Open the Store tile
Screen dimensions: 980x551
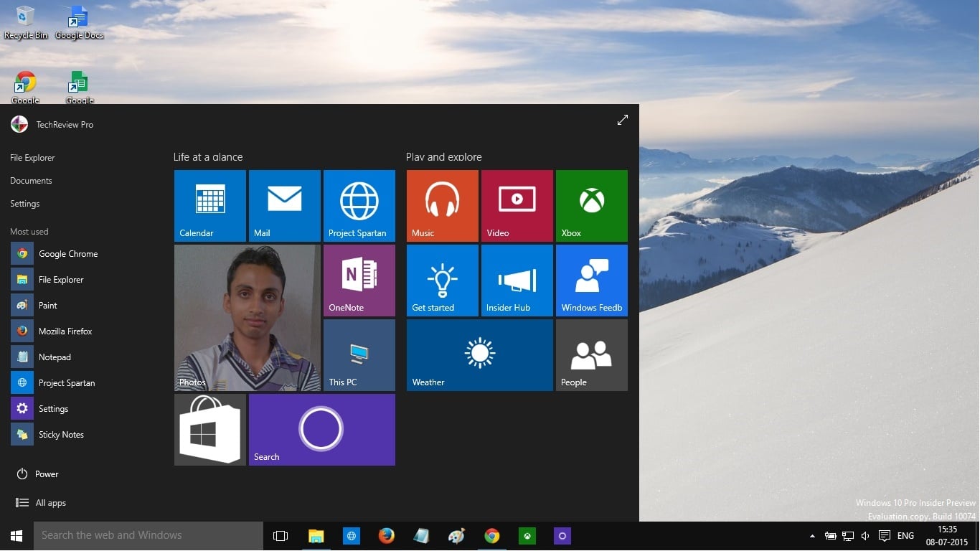pyautogui.click(x=210, y=430)
